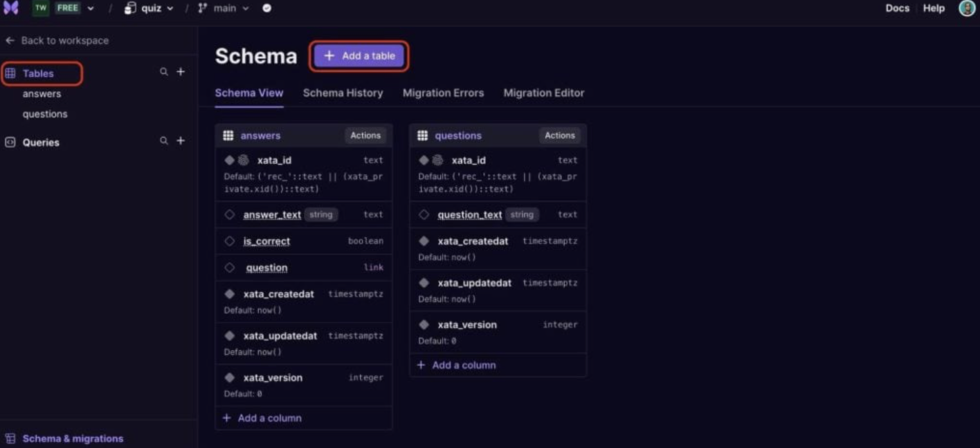Open Actions menu for questions table
This screenshot has height=448, width=980.
pyautogui.click(x=559, y=136)
